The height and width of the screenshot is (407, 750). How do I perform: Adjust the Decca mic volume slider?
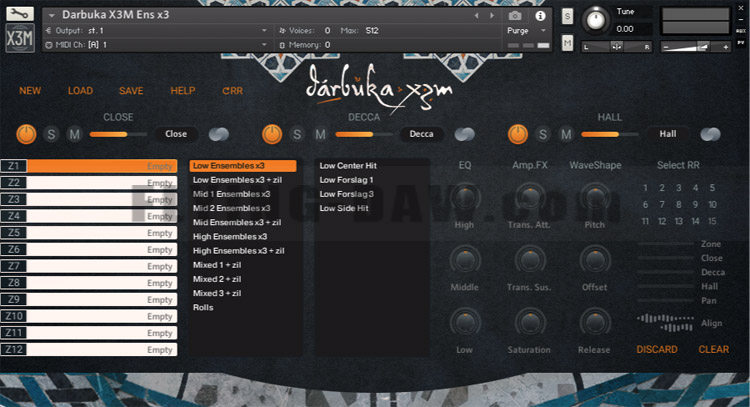coord(364,134)
